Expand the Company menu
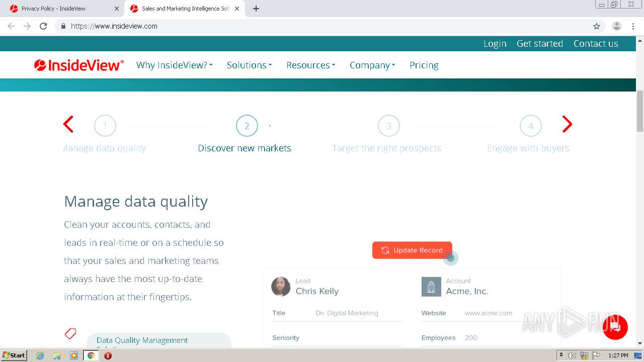Viewport: 644px width, 362px height. 372,65
